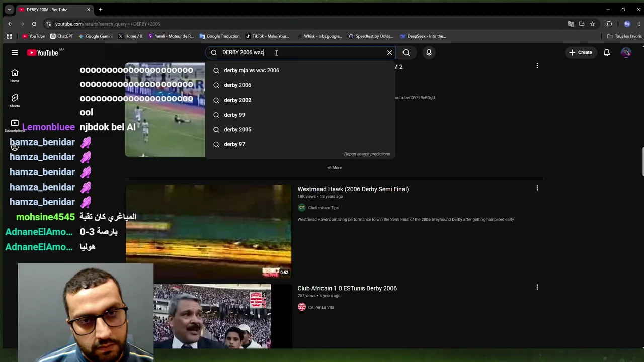Screen dimensions: 644x362
Task: Open the TikTok bookmark
Action: [267, 36]
